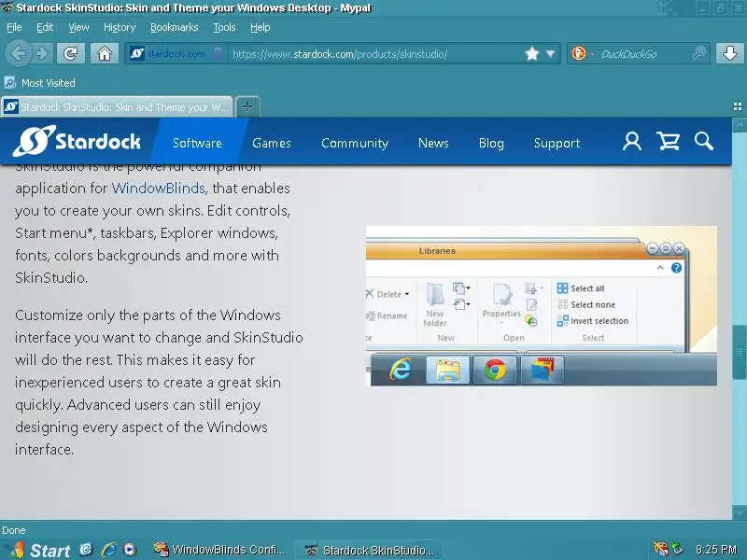This screenshot has width=747, height=560.
Task: Open the Tools menu
Action: [x=224, y=27]
